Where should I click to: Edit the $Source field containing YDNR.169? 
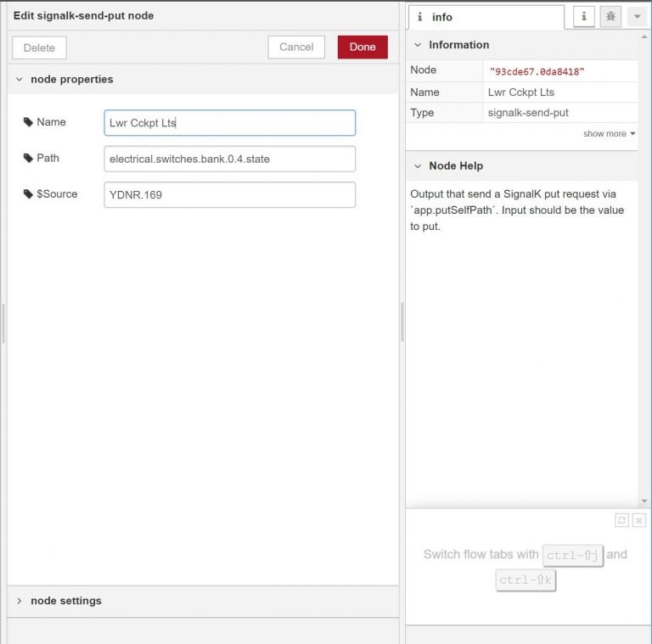pyautogui.click(x=229, y=194)
